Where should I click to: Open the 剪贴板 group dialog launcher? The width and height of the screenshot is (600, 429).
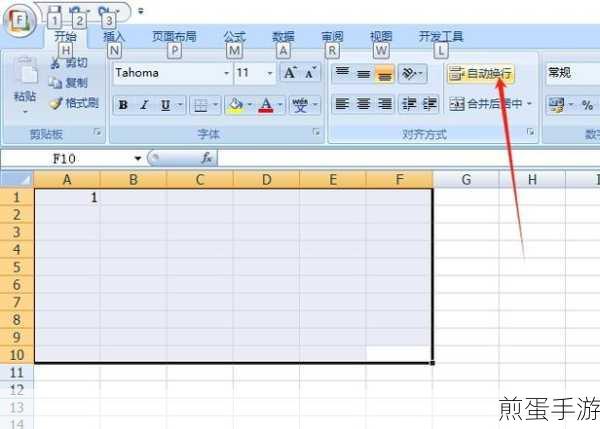97,132
